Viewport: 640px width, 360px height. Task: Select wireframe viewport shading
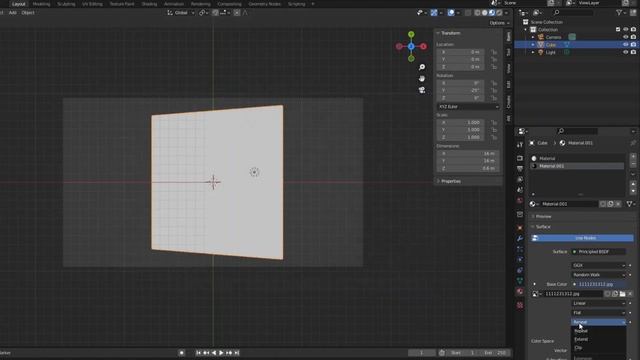[477, 13]
